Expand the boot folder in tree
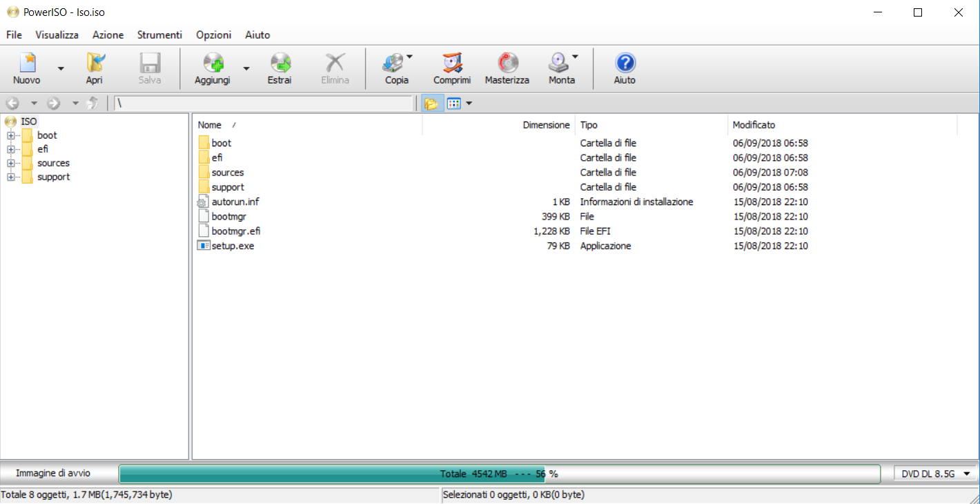Viewport: 980px width, 504px height. pyautogui.click(x=11, y=136)
